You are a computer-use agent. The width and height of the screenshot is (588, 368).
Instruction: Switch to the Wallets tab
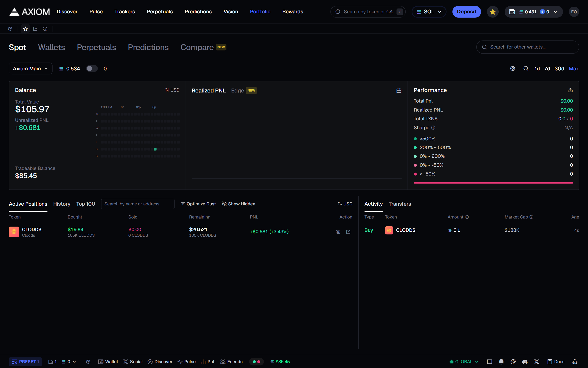point(51,47)
